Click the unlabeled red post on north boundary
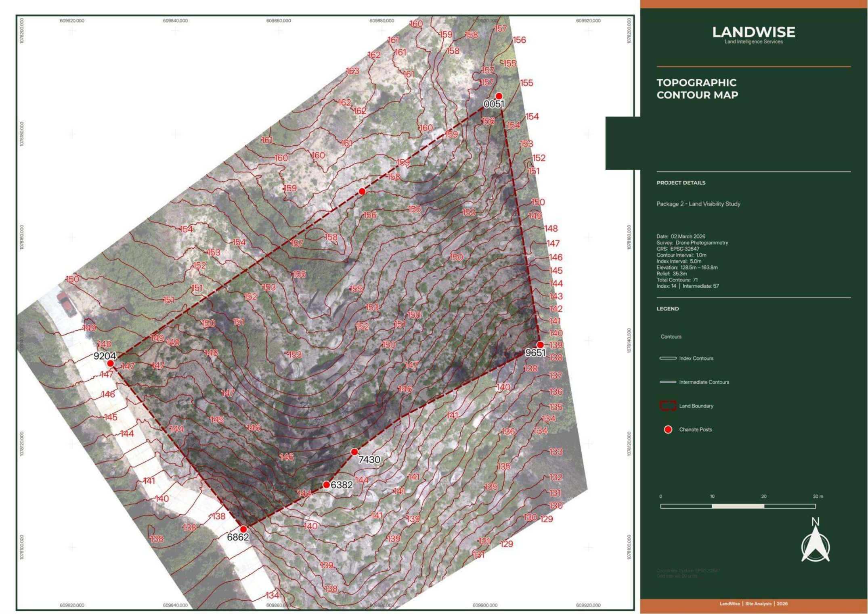 pyautogui.click(x=362, y=191)
